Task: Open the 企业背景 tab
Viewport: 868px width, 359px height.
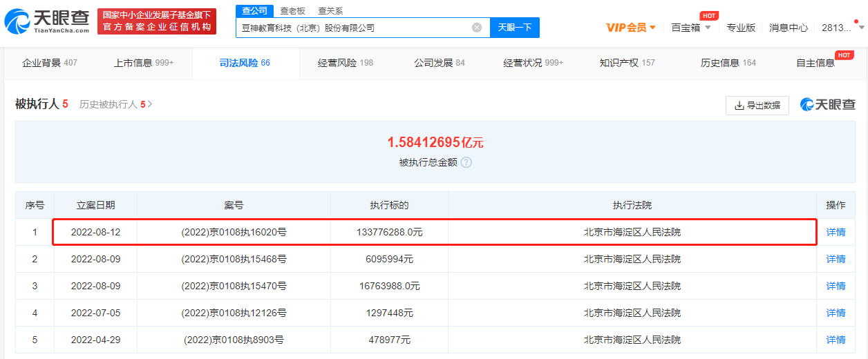Action: (x=50, y=63)
